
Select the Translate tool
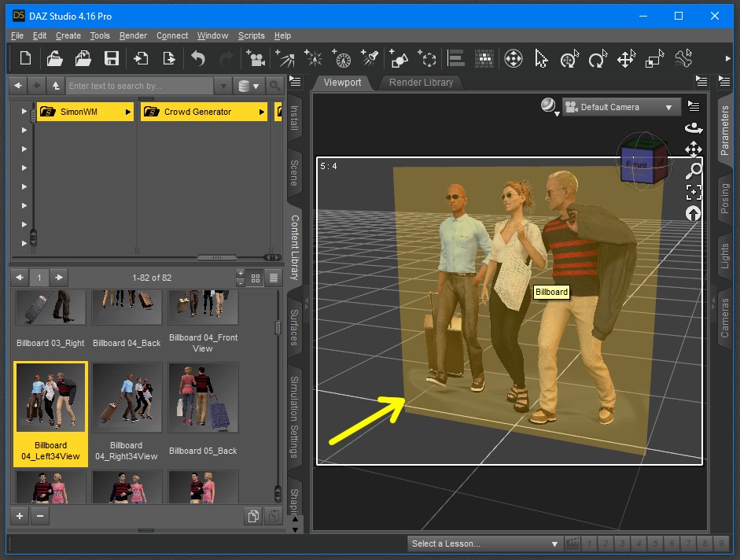click(626, 58)
